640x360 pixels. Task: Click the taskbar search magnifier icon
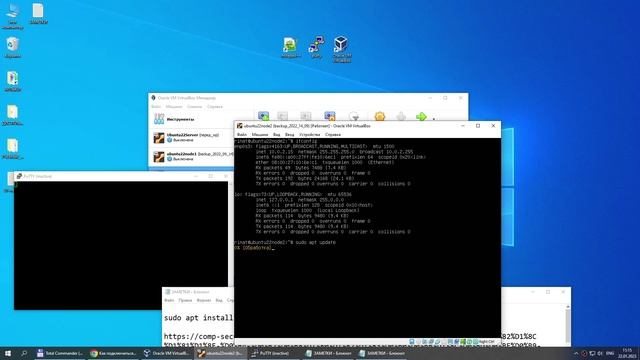coord(24,353)
